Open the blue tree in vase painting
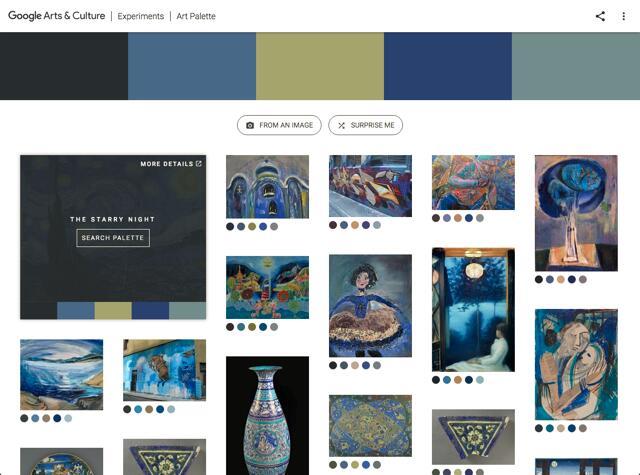 (x=576, y=213)
